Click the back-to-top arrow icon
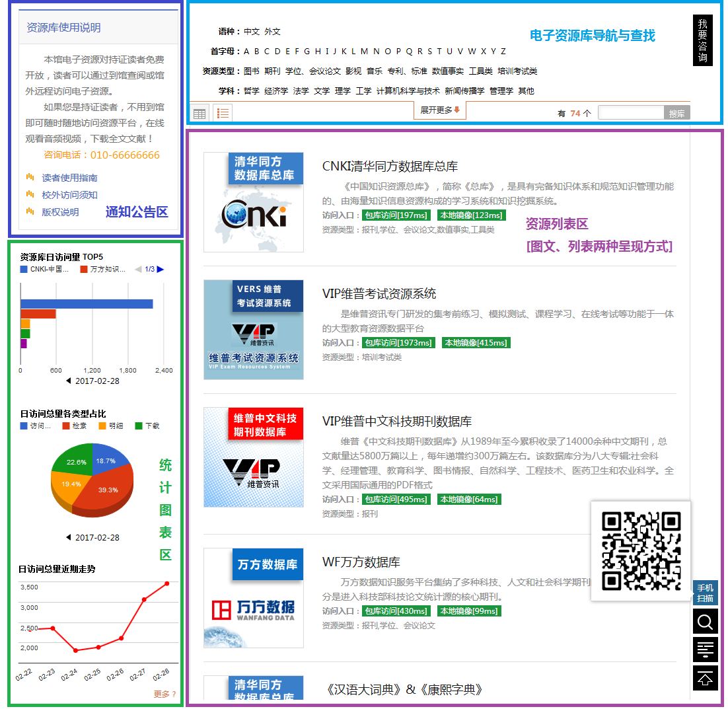728x711 pixels. pyautogui.click(x=705, y=679)
